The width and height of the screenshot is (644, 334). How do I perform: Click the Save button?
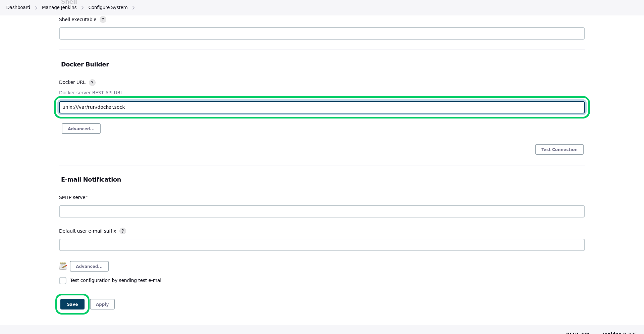coord(72,304)
